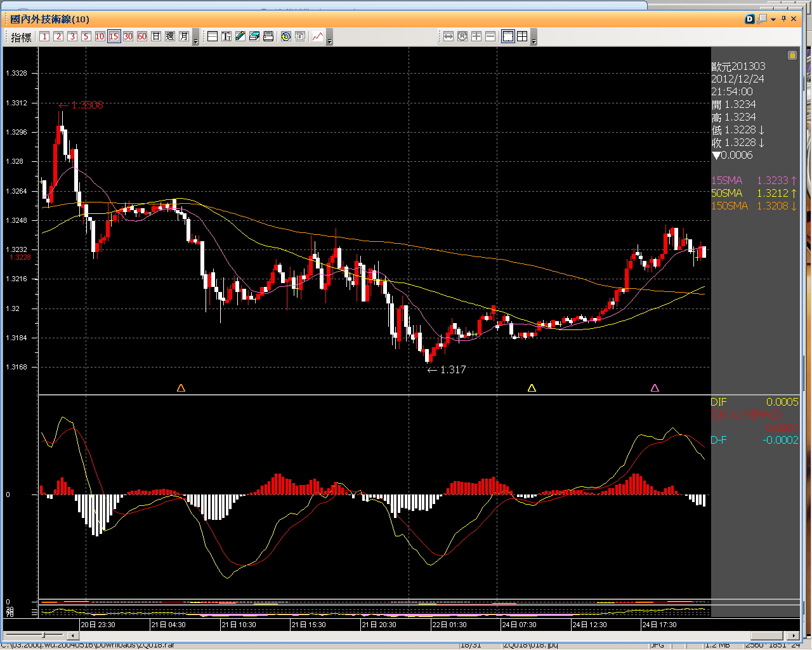Click the red 1.3228 current price label
The image size is (812, 650).
(x=20, y=257)
